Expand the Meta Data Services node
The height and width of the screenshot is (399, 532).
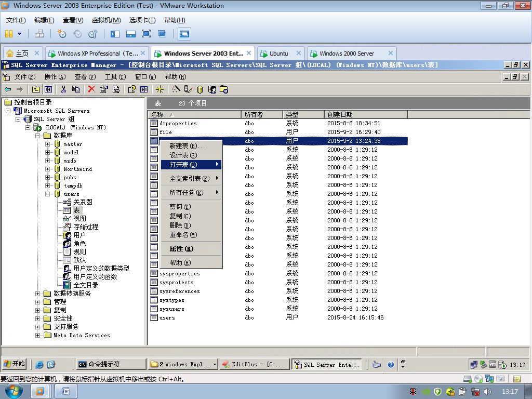pyautogui.click(x=37, y=335)
